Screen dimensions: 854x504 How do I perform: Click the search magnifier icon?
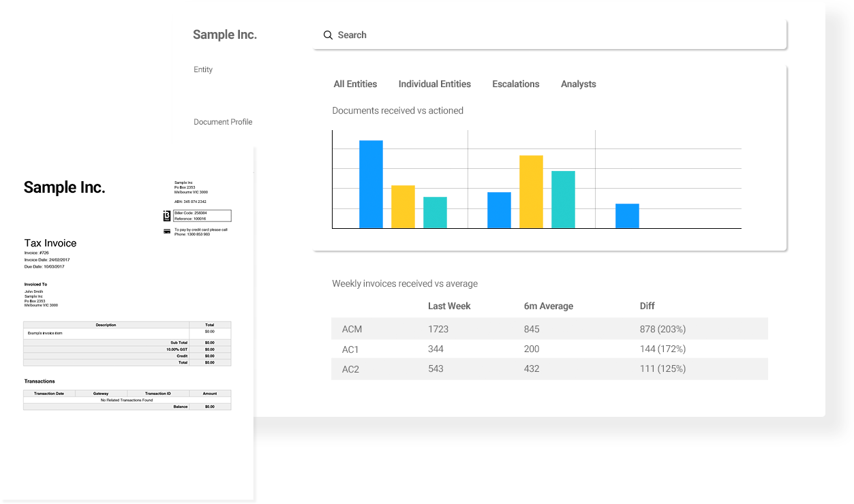click(x=328, y=35)
